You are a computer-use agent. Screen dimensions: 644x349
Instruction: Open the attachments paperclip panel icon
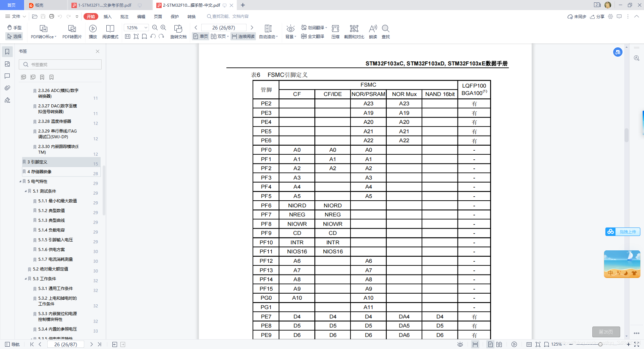[x=7, y=88]
